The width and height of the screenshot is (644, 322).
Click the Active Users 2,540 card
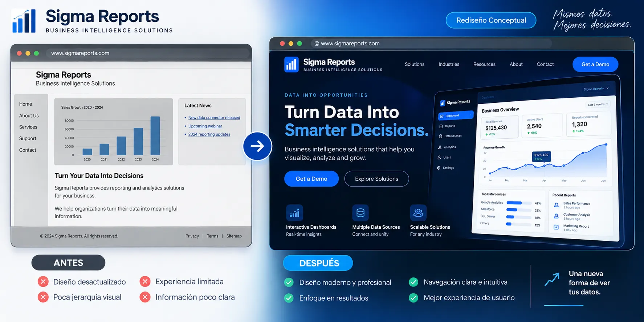click(542, 126)
